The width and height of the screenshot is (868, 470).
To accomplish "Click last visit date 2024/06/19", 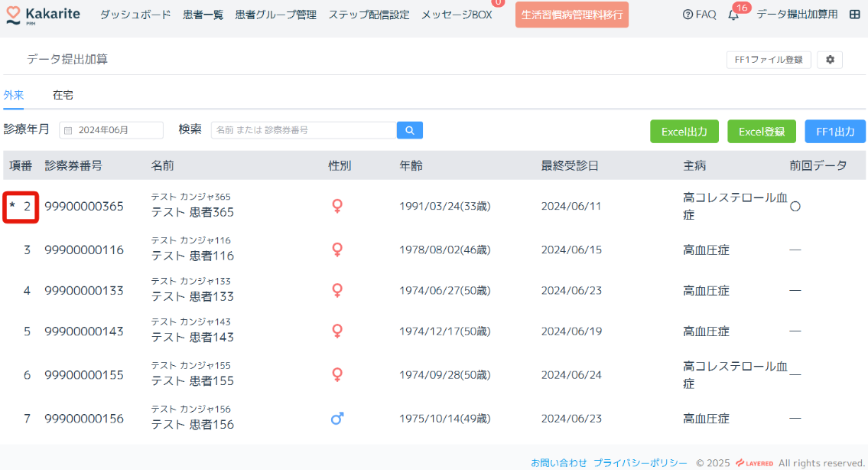I will click(x=571, y=331).
